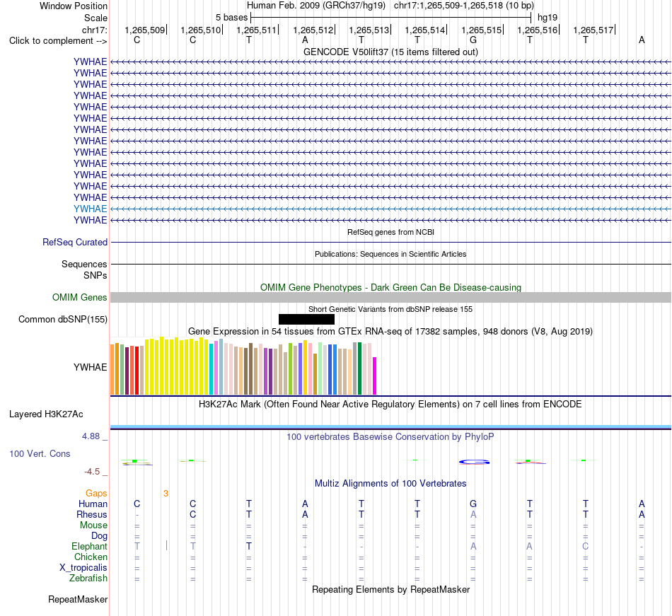Image resolution: width=672 pixels, height=616 pixels.
Task: Click the 1,265,509 ruler position
Action: pyautogui.click(x=144, y=30)
